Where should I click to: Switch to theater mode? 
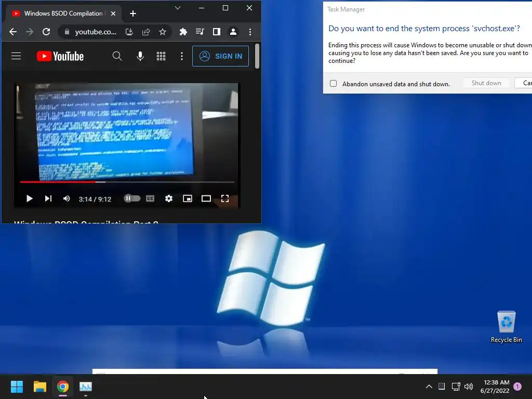[206, 198]
